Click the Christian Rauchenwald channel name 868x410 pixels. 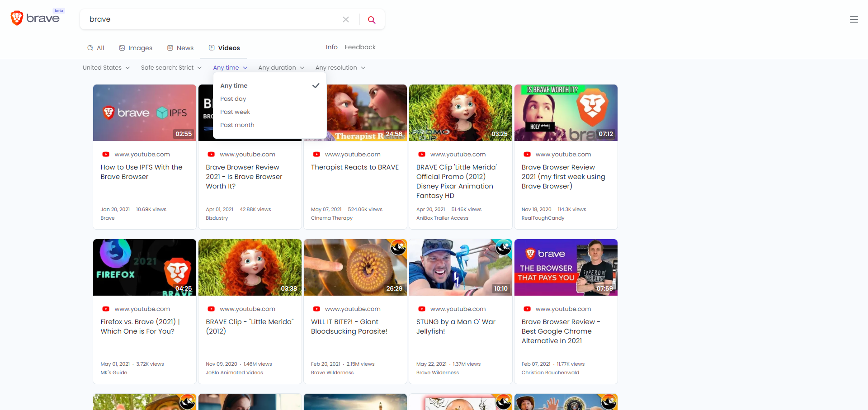click(550, 372)
